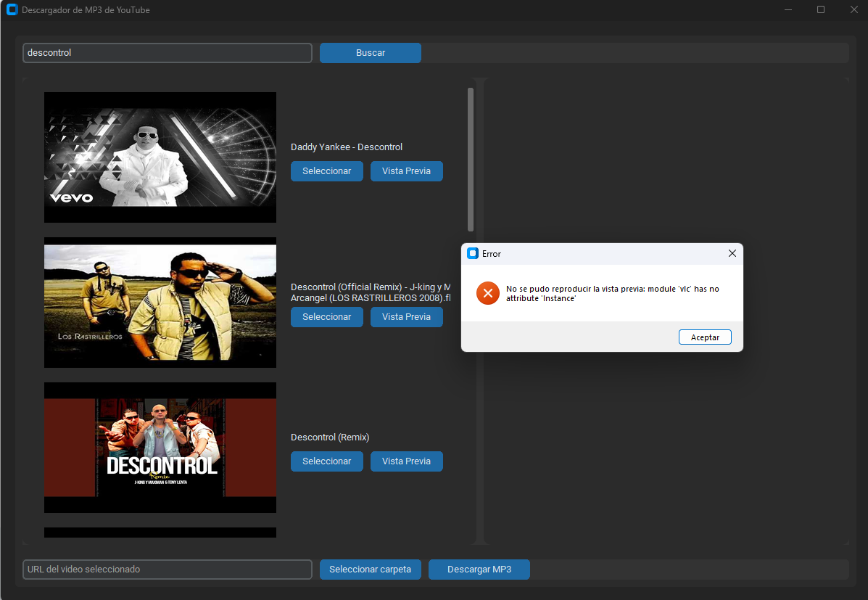
Task: Click the Error dialog title icon
Action: (473, 254)
